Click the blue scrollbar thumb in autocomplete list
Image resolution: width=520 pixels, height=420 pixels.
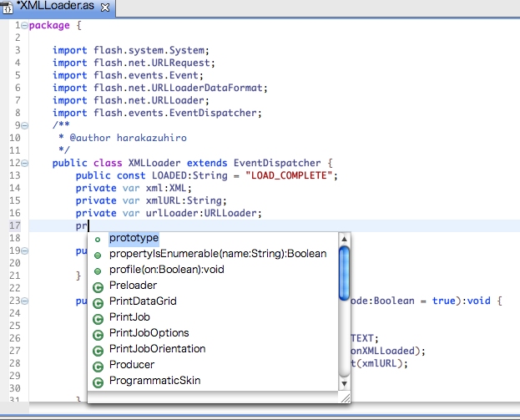344,273
